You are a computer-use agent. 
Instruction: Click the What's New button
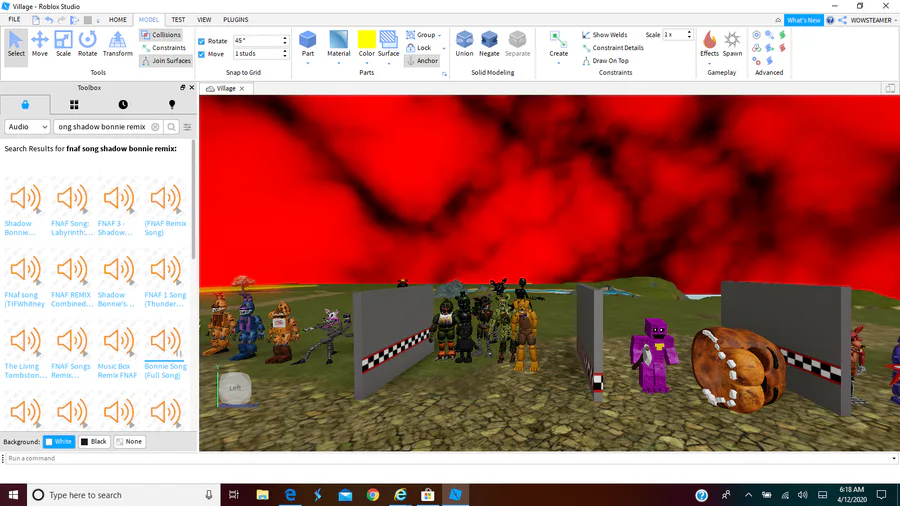coord(804,20)
